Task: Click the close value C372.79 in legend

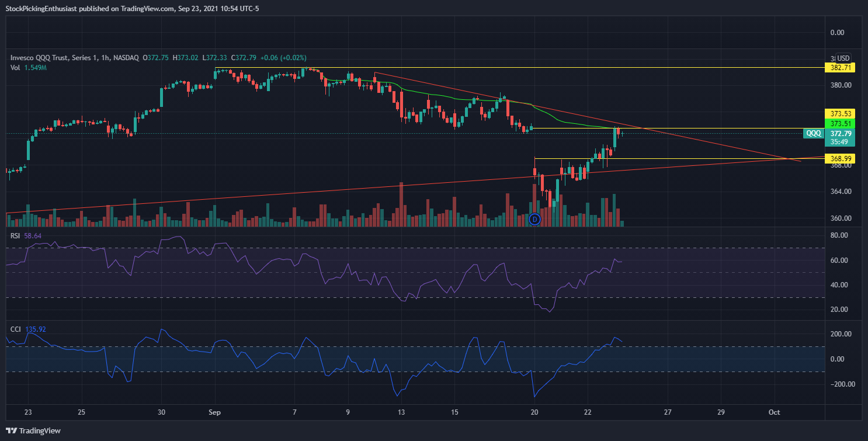Action: click(x=245, y=58)
